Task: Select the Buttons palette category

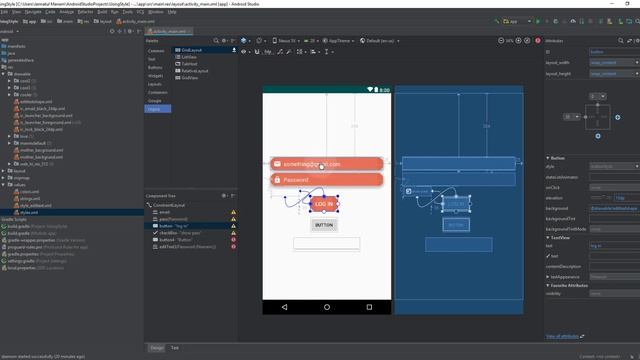Action: [155, 67]
